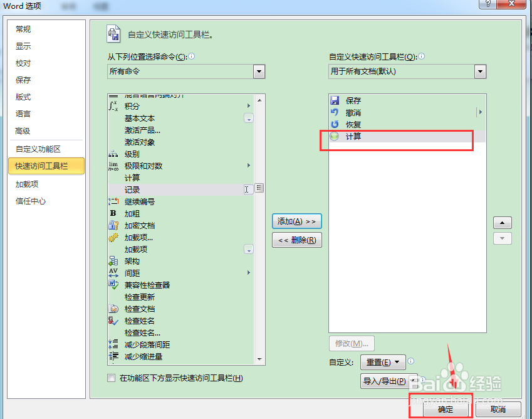Click the << 删除(R) button
Image resolution: width=532 pixels, height=419 pixels.
pyautogui.click(x=297, y=240)
